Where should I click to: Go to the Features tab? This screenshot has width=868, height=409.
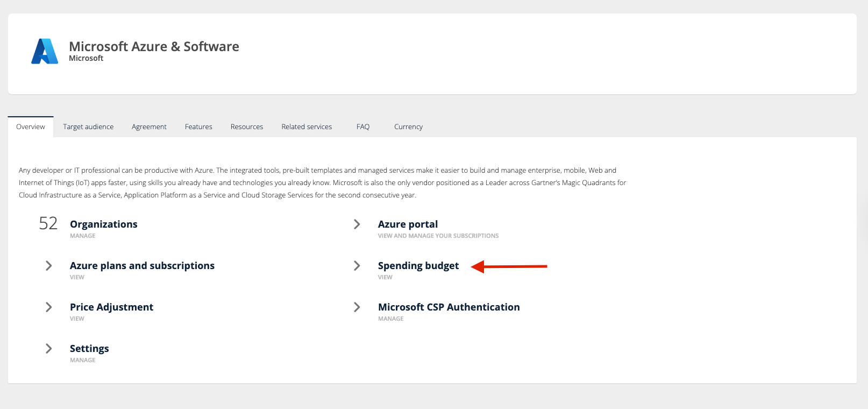point(198,127)
